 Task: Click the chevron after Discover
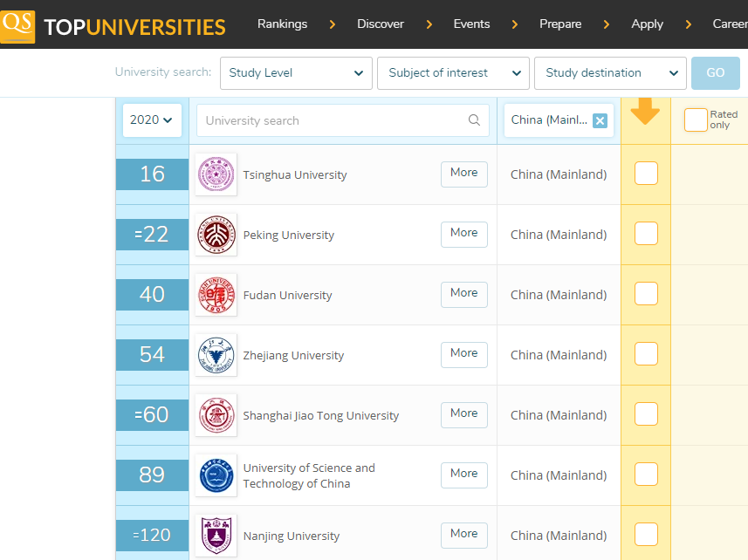[429, 24]
